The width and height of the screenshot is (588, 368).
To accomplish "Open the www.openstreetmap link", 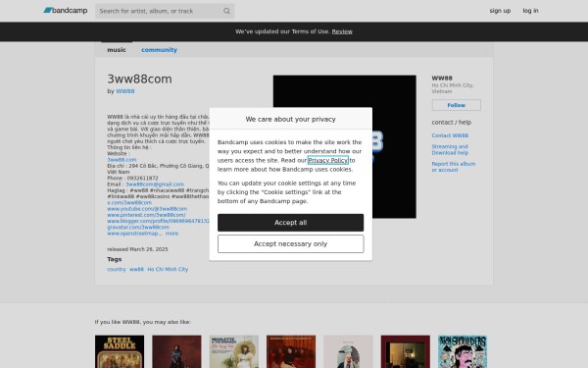I will point(134,234).
